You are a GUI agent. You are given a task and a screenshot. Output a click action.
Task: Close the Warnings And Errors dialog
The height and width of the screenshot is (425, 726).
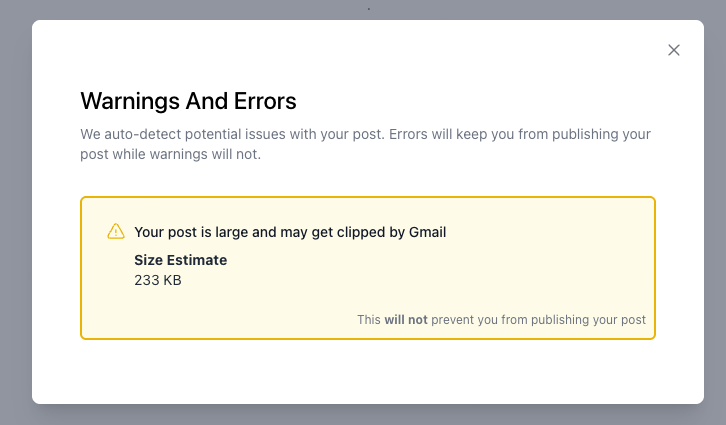click(674, 50)
